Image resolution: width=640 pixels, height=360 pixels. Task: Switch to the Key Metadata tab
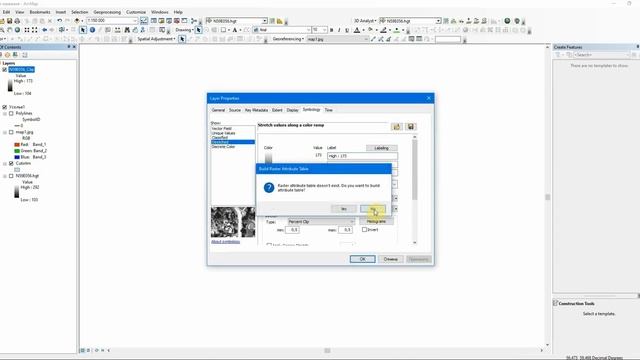point(256,110)
